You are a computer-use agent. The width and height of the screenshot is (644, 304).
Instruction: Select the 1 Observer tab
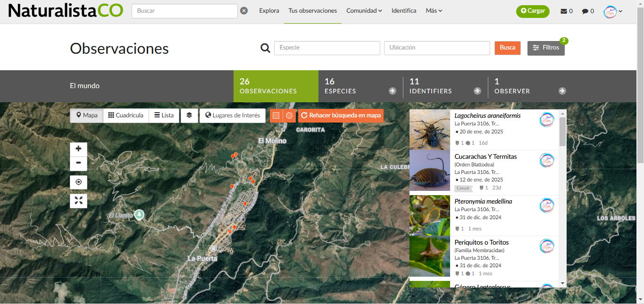tap(530, 86)
